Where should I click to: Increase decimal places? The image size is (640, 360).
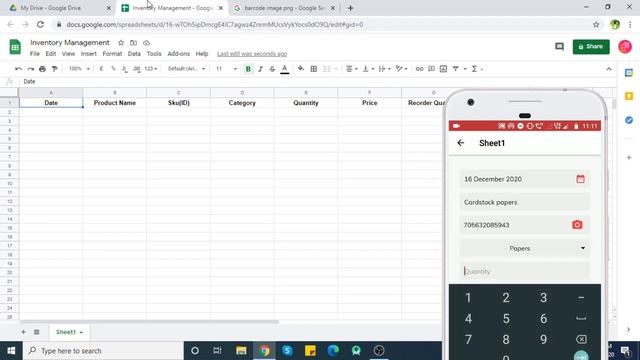[136, 69]
